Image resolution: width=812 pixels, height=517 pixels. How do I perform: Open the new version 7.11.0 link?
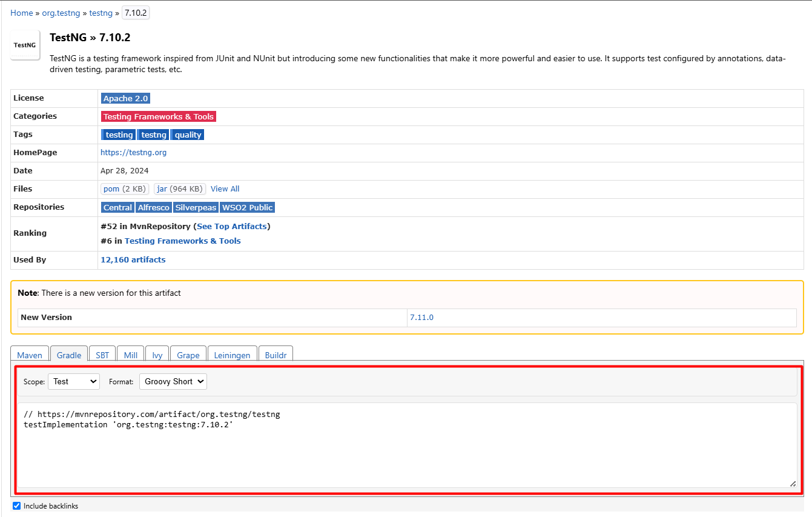tap(421, 317)
